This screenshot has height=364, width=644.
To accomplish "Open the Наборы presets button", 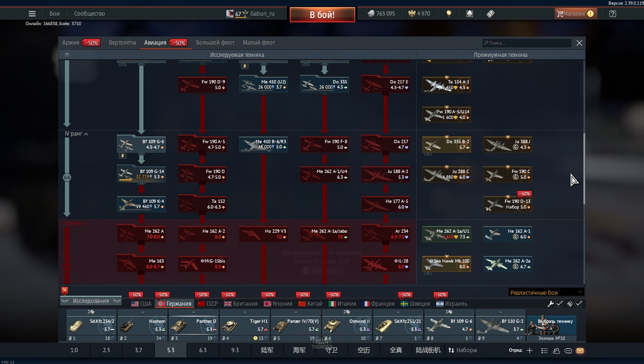I will coord(463,350).
